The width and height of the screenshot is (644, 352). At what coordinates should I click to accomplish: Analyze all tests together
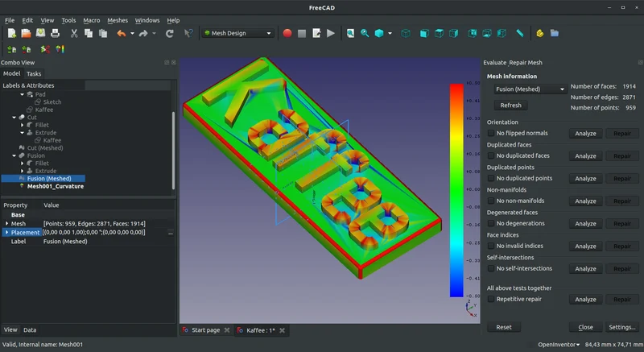click(585, 300)
